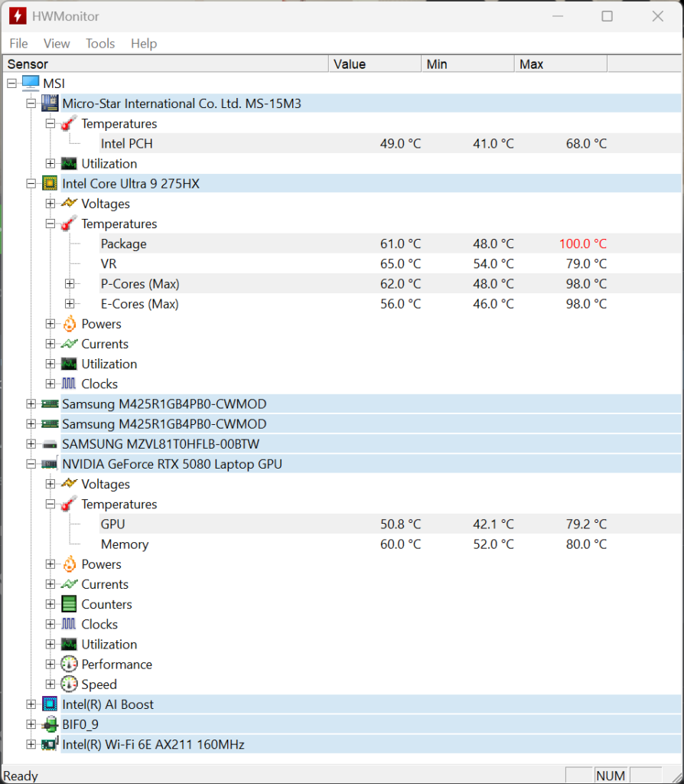
Task: Expand Utilization under MS-15M3
Action: (50, 164)
